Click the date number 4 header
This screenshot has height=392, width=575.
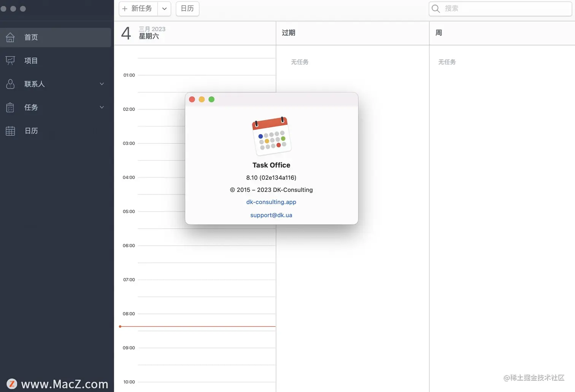[x=126, y=33]
